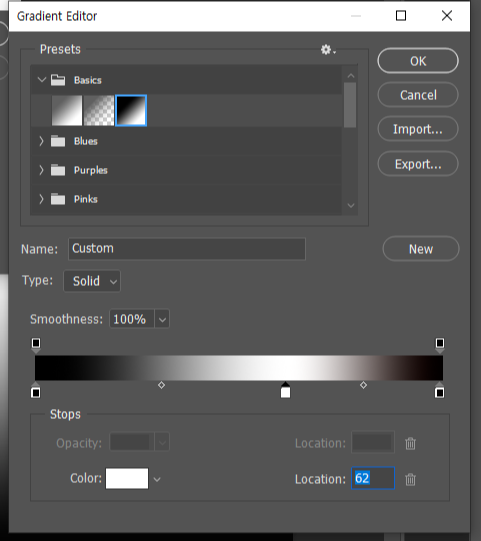Delete the color stop via its trash icon
This screenshot has width=481, height=541.
(410, 479)
